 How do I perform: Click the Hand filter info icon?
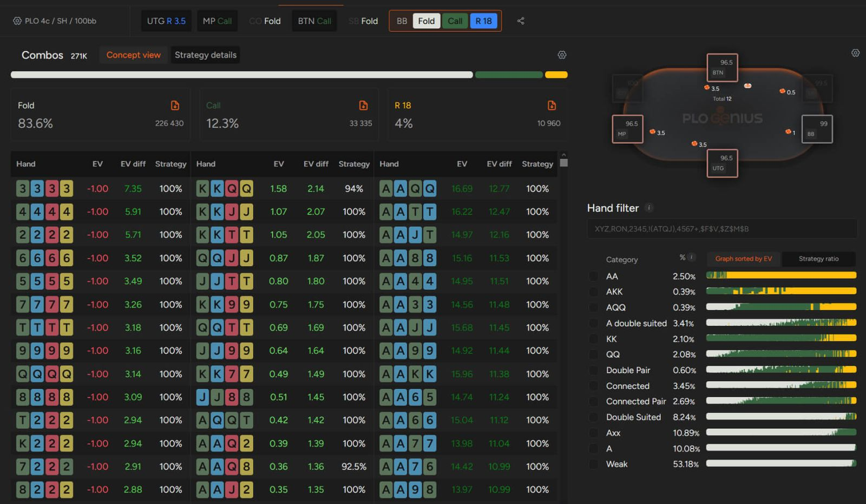pos(649,208)
